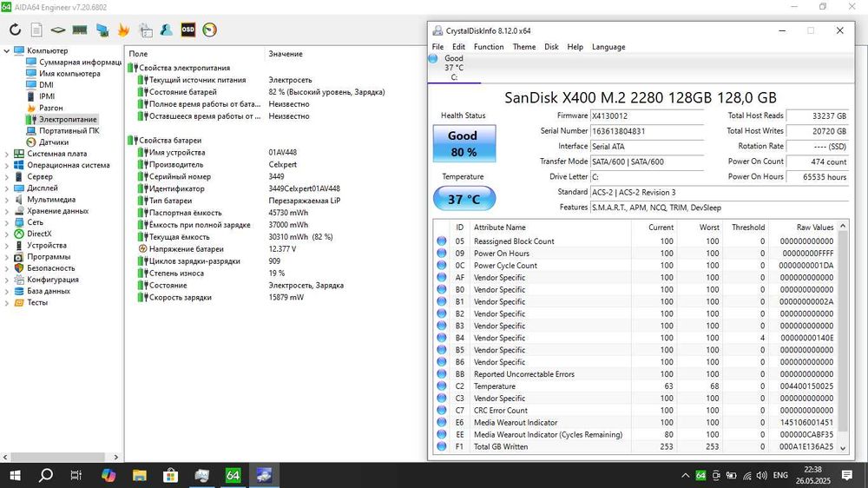Open the notification center on the taskbar
The image size is (868, 488).
coord(846,475)
